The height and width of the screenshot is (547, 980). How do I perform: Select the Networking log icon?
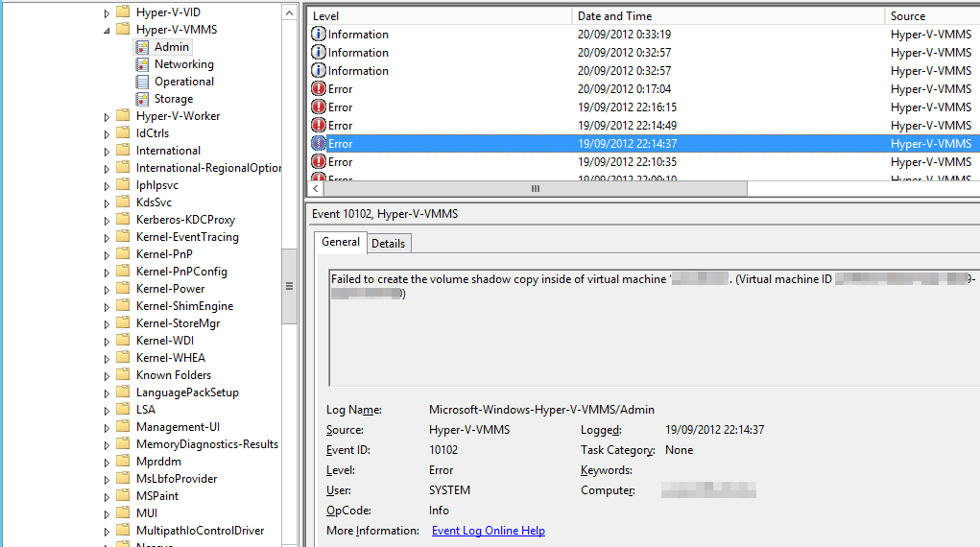pos(142,64)
